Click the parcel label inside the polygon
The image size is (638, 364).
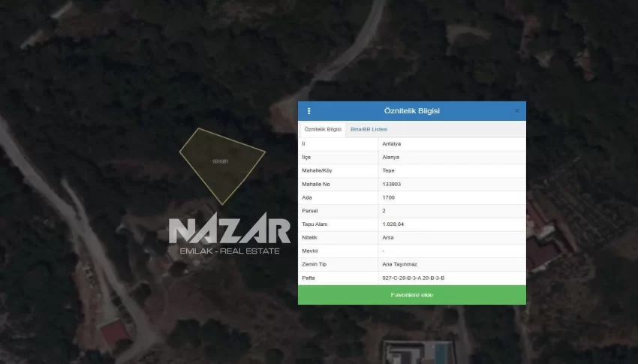pos(220,161)
